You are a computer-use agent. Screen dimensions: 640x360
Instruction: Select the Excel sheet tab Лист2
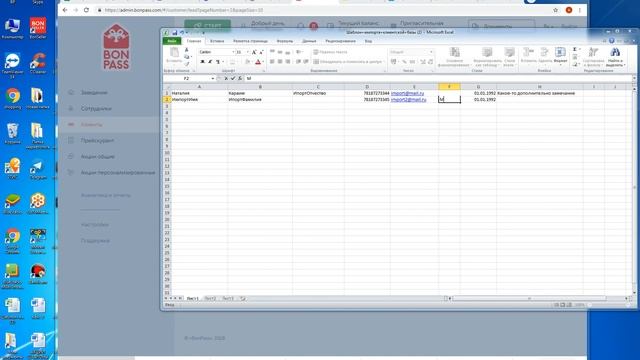click(x=210, y=299)
